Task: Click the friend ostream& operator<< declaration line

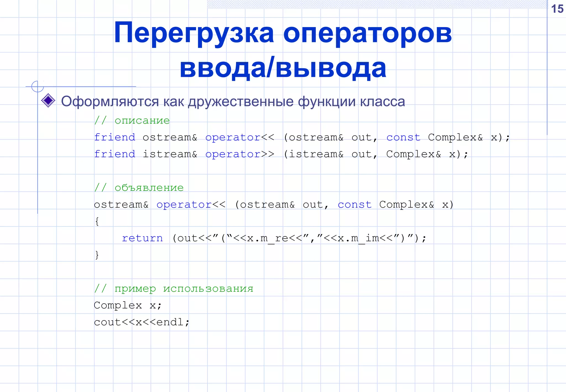Action: point(302,137)
